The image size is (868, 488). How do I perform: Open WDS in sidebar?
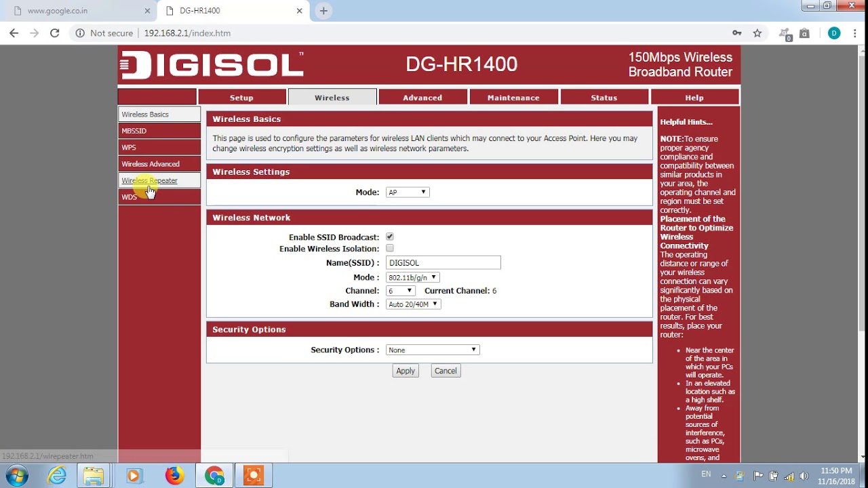159,197
